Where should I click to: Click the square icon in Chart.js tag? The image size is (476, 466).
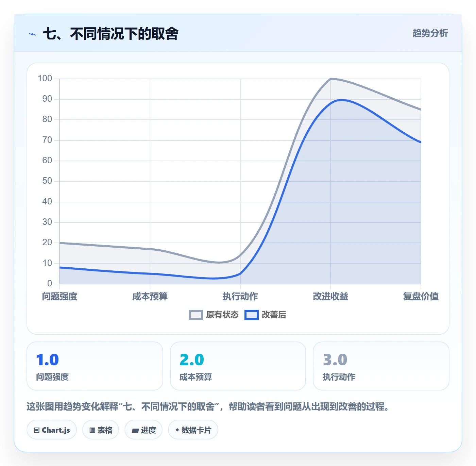(37, 430)
